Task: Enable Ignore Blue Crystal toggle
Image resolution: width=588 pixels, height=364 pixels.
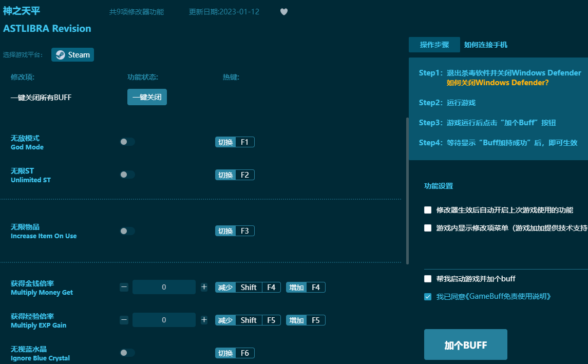Action: coord(127,353)
